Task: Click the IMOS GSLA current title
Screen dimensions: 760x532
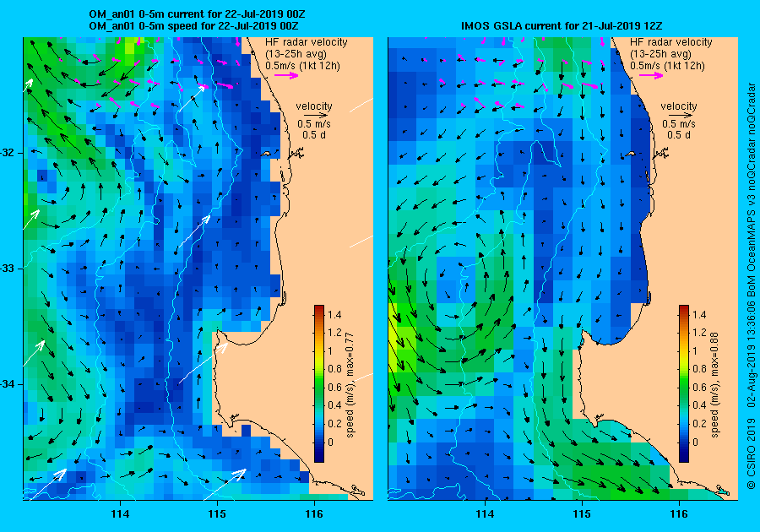Action: coord(562,25)
